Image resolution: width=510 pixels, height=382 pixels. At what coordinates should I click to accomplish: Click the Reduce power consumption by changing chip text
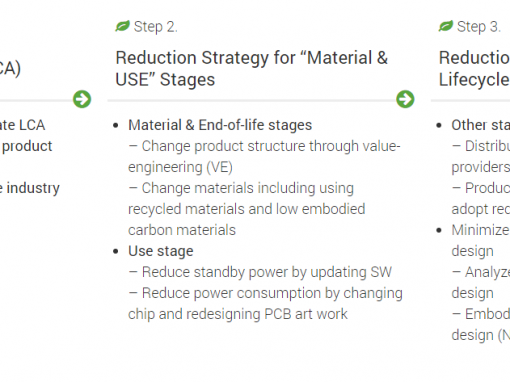click(x=265, y=303)
